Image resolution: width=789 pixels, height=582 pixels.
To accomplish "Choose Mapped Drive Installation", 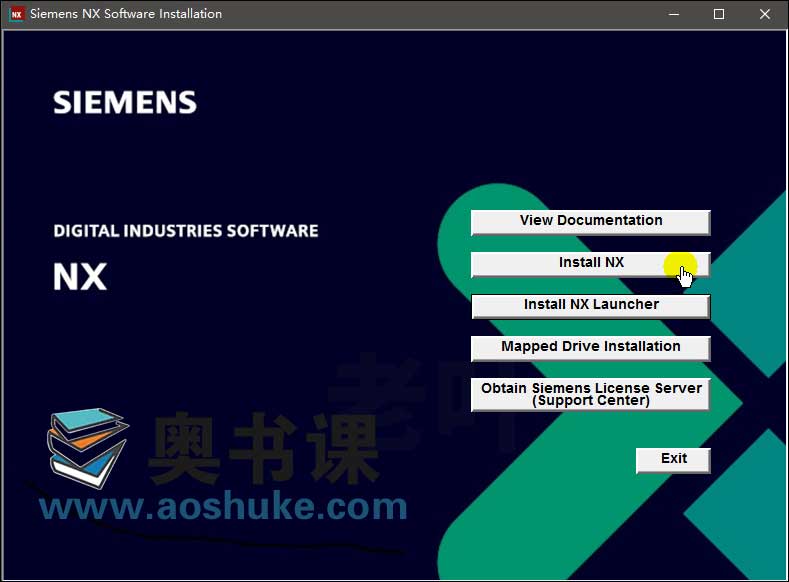I will click(590, 348).
